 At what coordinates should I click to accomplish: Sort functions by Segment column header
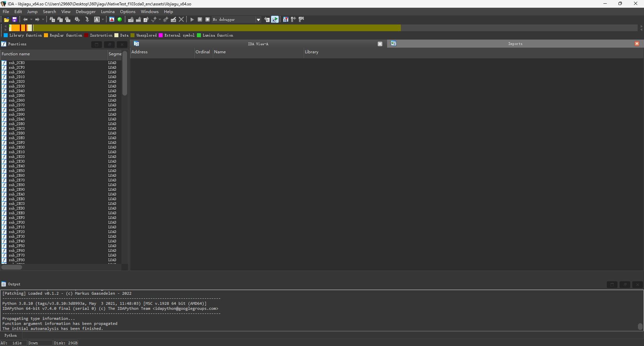coord(114,54)
